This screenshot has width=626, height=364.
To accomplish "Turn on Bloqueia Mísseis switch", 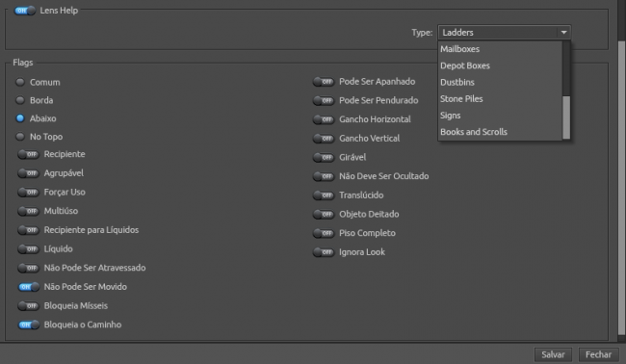I will click(28, 305).
